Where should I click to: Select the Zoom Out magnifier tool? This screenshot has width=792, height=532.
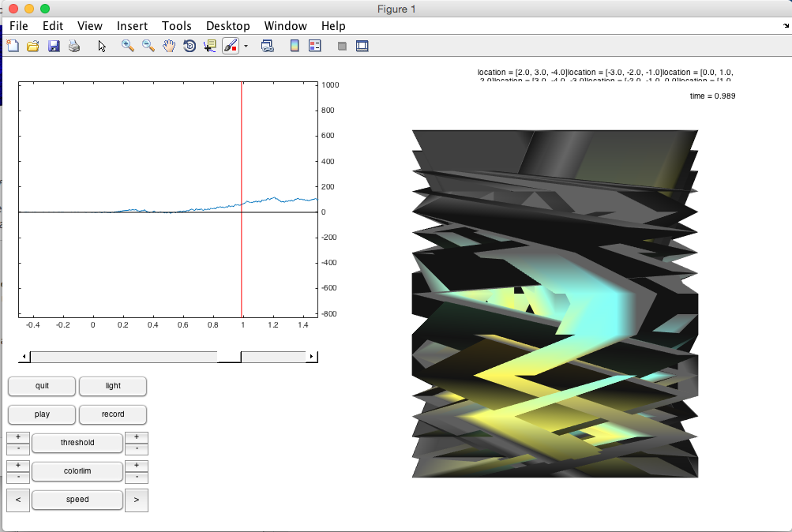coord(148,46)
